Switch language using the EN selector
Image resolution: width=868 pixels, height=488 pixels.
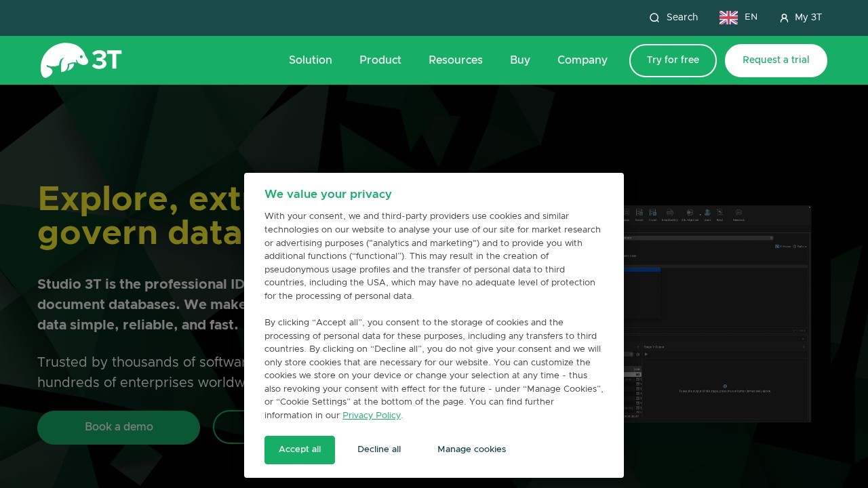(x=751, y=18)
